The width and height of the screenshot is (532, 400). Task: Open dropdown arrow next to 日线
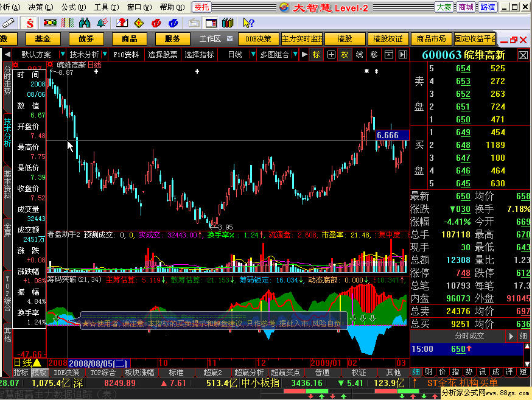(253, 54)
